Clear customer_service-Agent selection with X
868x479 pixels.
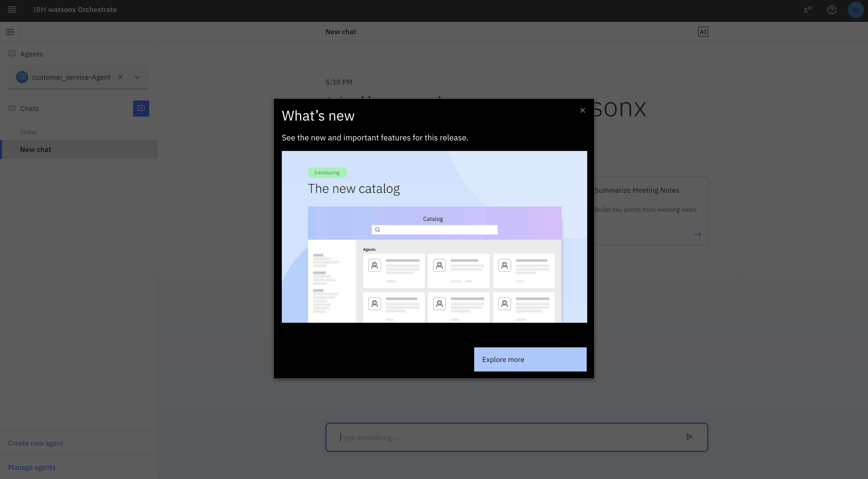pyautogui.click(x=121, y=77)
